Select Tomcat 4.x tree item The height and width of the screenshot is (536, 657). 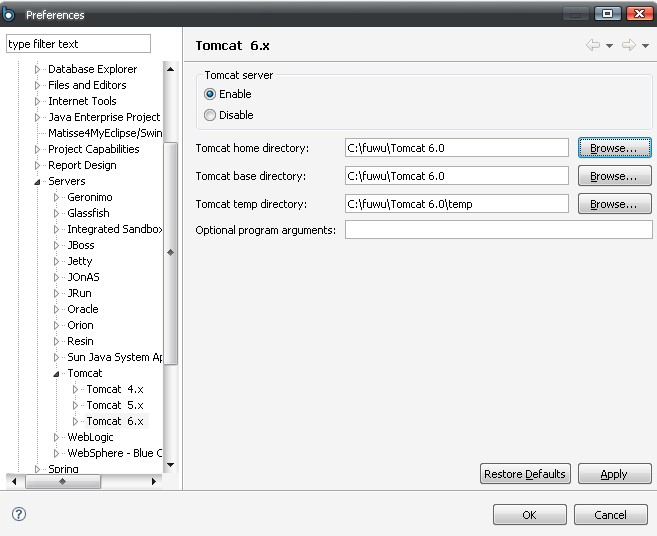click(115, 389)
